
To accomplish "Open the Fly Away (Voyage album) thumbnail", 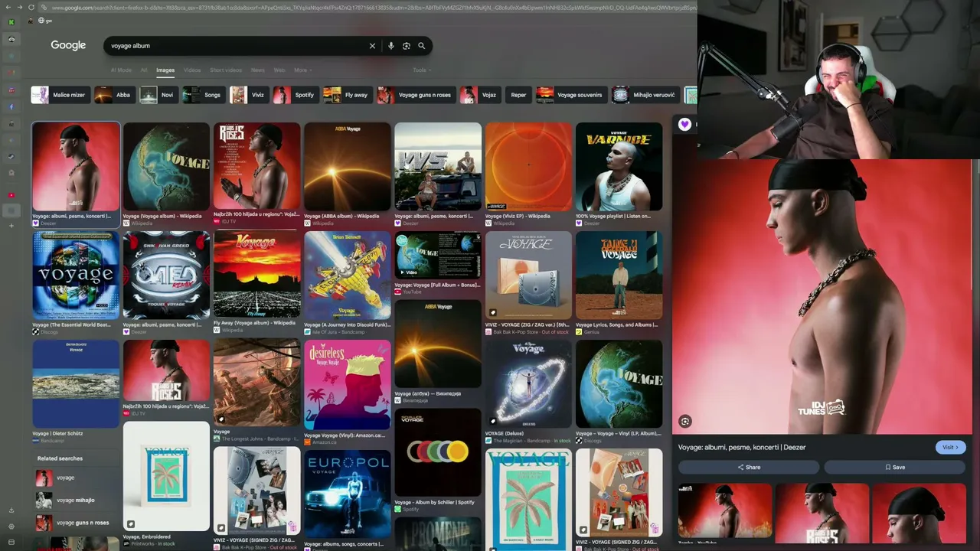I will pos(256,274).
